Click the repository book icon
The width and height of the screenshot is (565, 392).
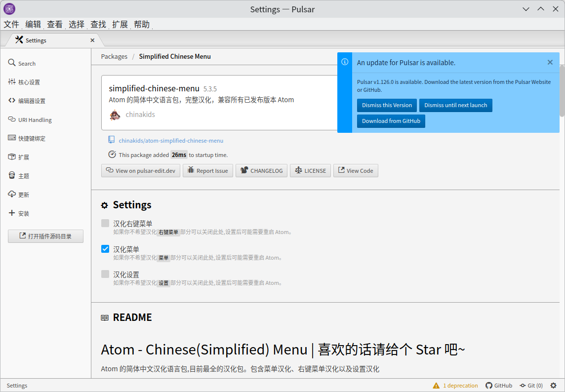tap(112, 140)
